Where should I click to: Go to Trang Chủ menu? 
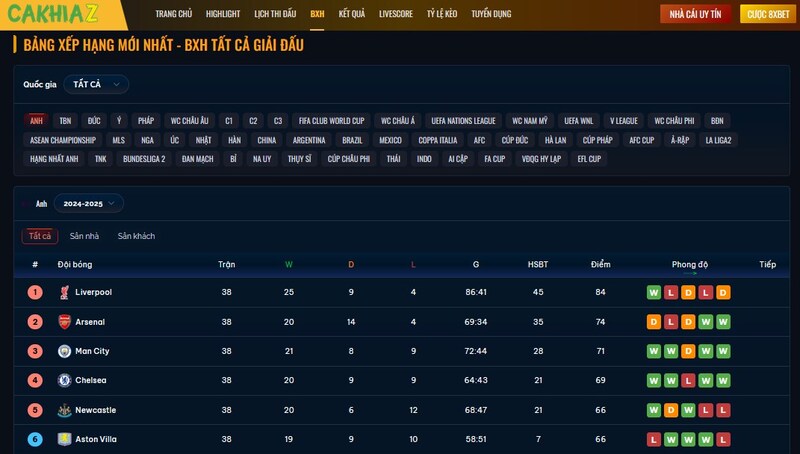click(173, 14)
